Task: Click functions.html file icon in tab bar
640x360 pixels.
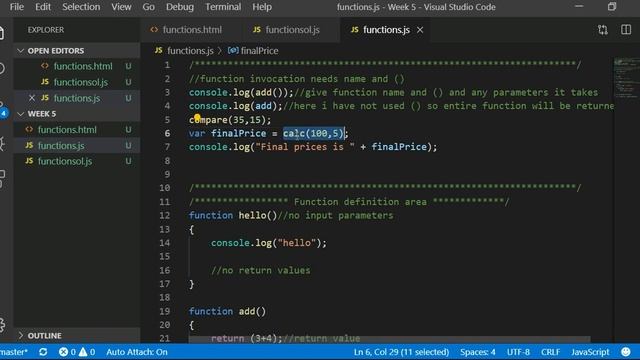Action: pyautogui.click(x=154, y=30)
